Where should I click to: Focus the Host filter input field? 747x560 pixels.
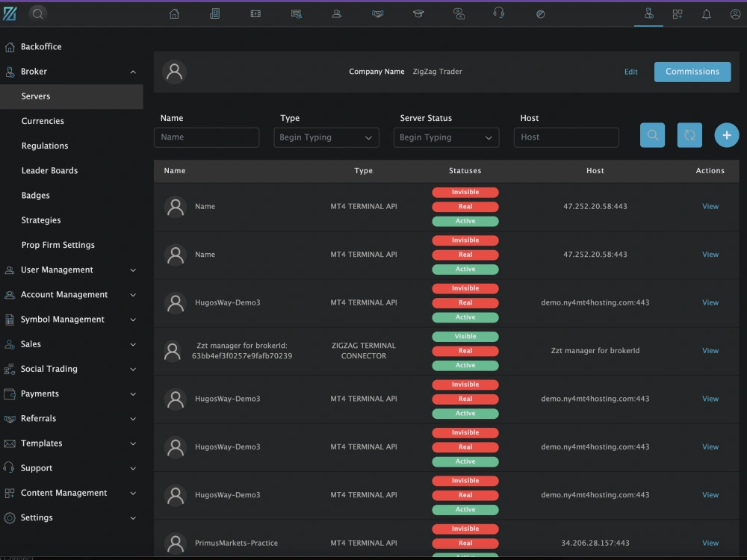[566, 137]
